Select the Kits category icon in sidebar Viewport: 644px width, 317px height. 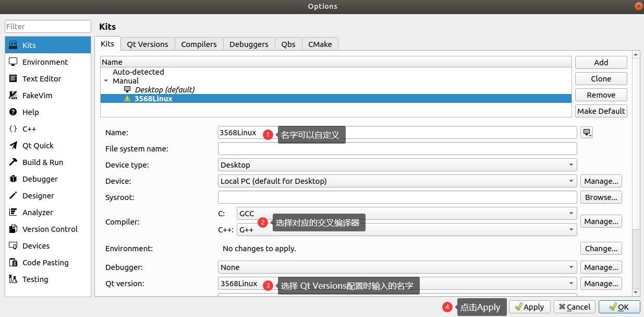click(x=14, y=45)
